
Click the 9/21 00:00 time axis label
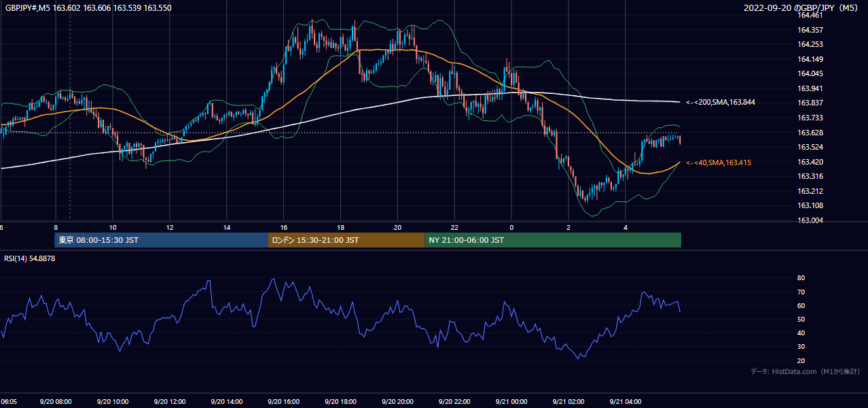512,402
